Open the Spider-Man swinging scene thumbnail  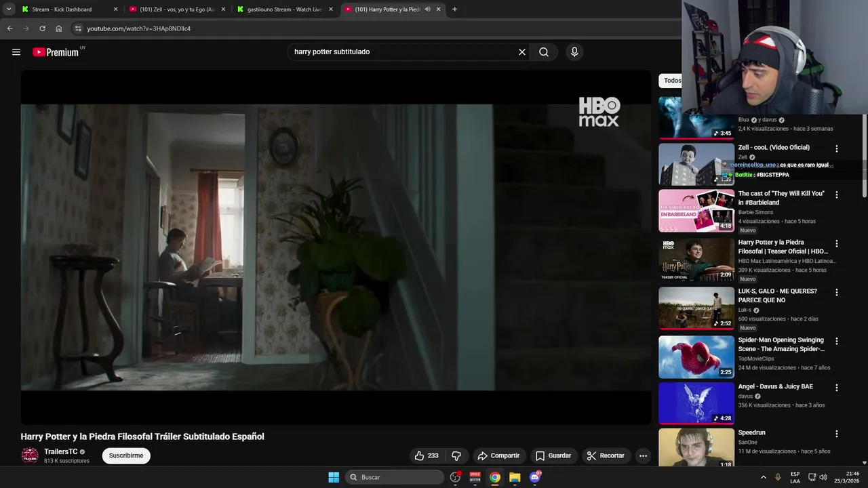(696, 357)
